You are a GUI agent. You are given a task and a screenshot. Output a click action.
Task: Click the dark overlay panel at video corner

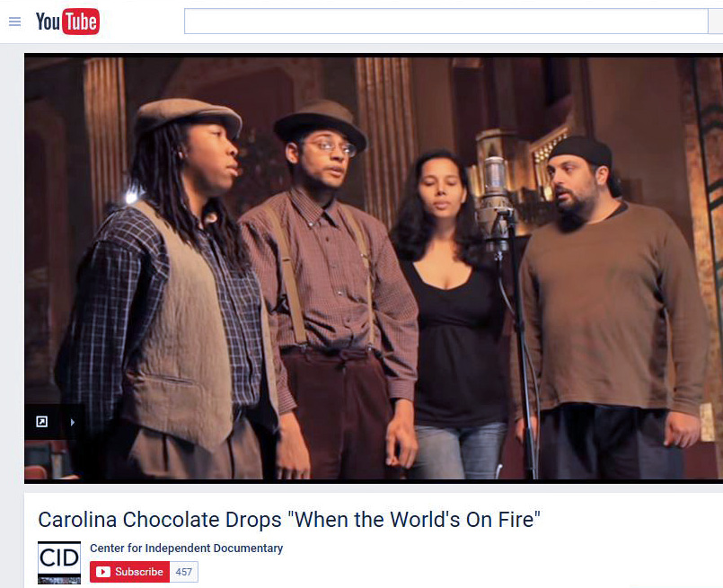point(55,422)
